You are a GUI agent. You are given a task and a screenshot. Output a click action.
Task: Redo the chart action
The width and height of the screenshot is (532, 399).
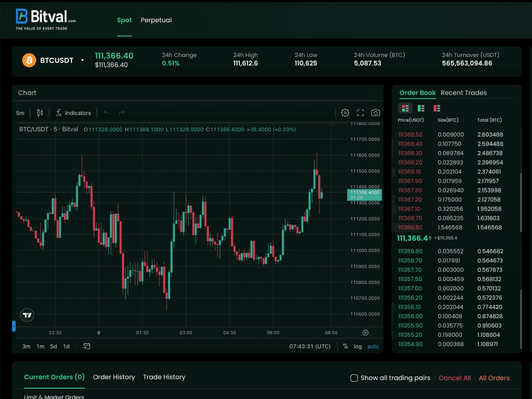click(x=121, y=113)
